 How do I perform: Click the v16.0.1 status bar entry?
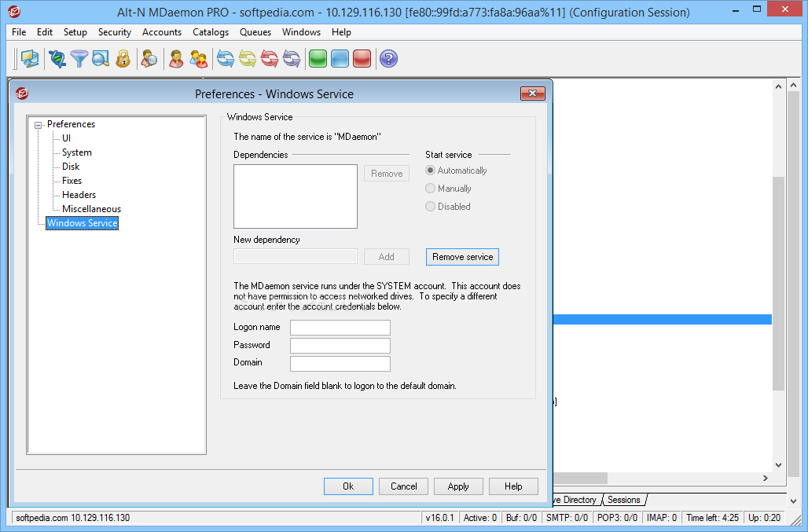tap(439, 518)
